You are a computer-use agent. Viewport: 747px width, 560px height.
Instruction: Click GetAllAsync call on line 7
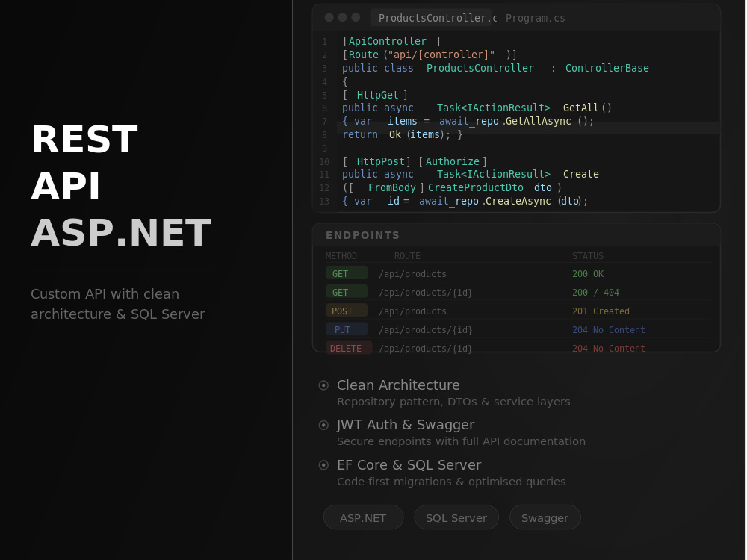point(538,121)
